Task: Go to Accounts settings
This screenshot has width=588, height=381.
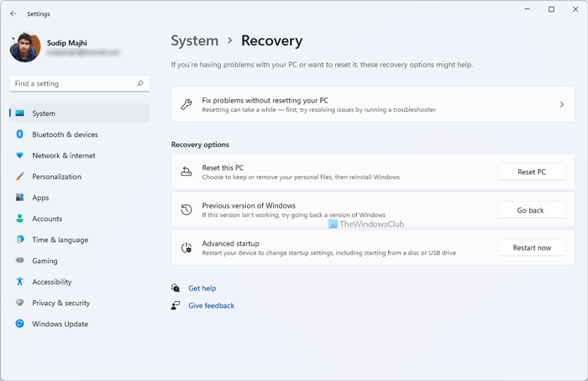Action: pyautogui.click(x=47, y=219)
